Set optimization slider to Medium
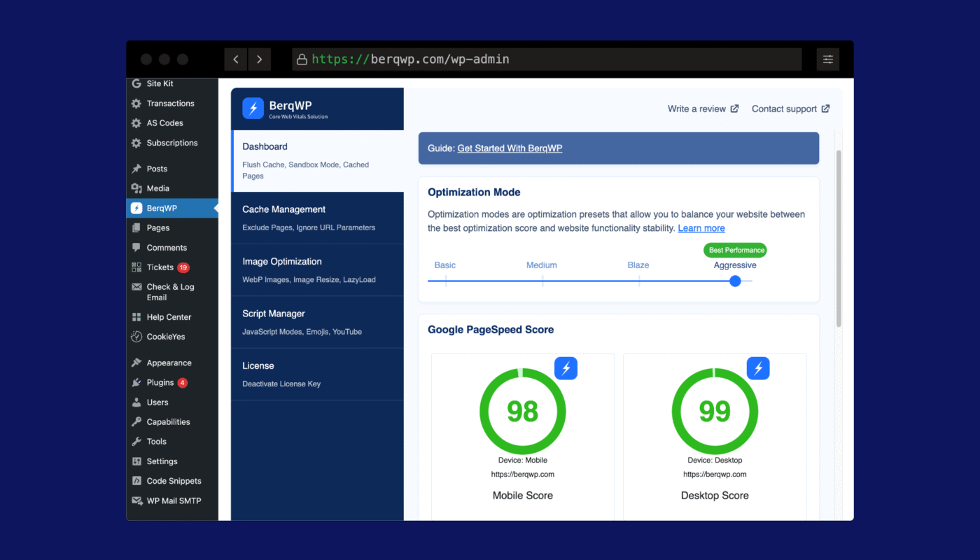Screen dimensions: 980x560 click(542, 281)
